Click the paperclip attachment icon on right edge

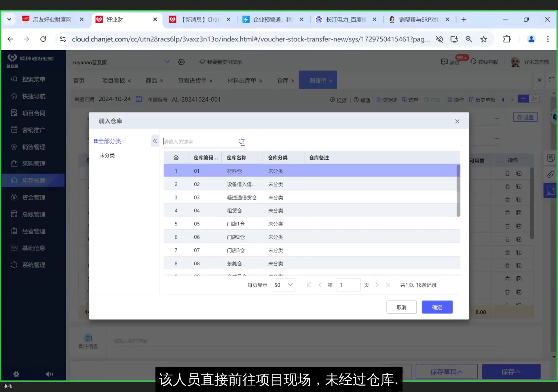point(550,174)
